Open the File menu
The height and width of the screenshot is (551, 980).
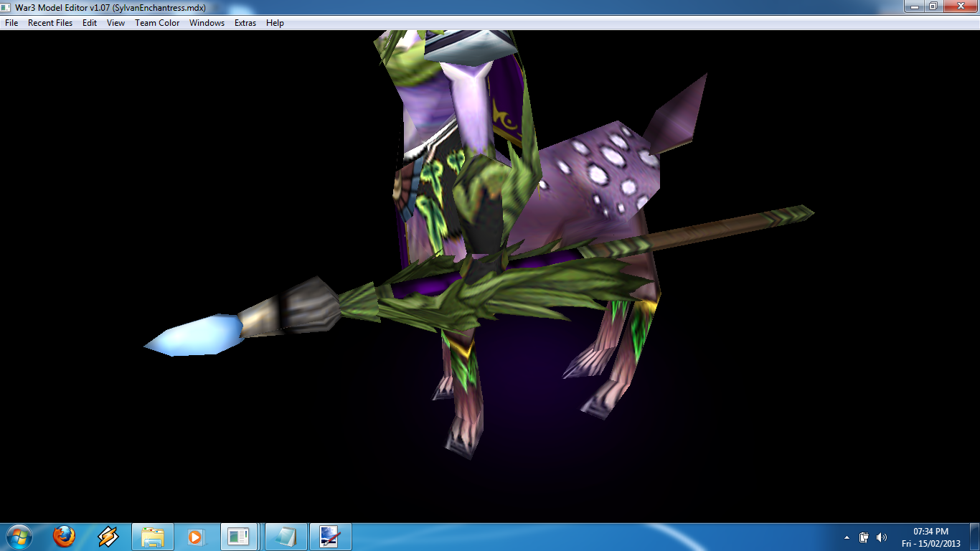coord(11,23)
